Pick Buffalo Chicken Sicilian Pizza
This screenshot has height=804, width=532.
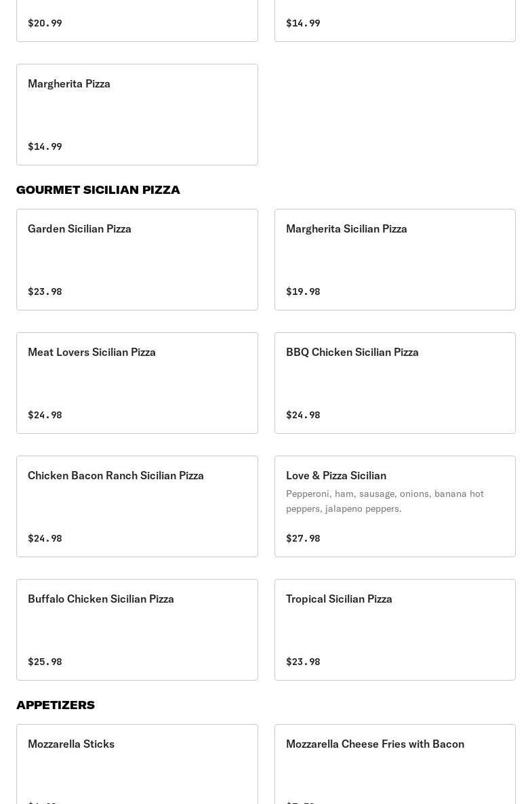[137, 629]
